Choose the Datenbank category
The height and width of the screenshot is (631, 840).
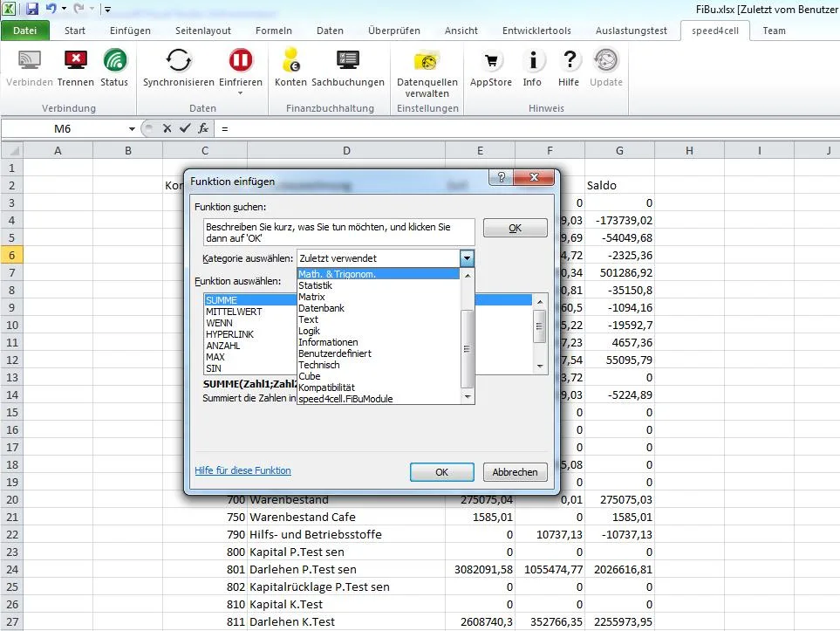[x=379, y=308]
